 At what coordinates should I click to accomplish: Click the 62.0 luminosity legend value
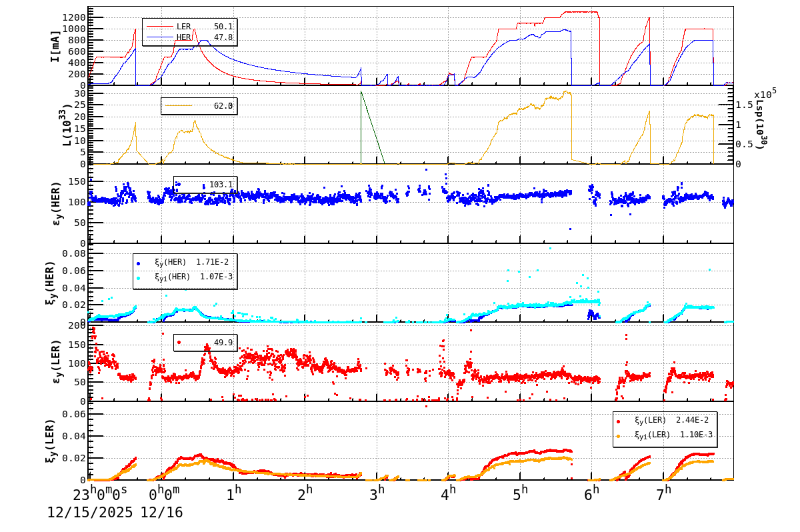pos(223,105)
